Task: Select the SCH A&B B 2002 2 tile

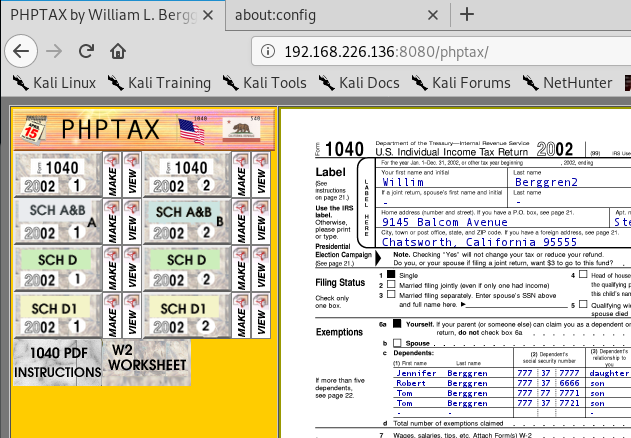Action: click(187, 221)
